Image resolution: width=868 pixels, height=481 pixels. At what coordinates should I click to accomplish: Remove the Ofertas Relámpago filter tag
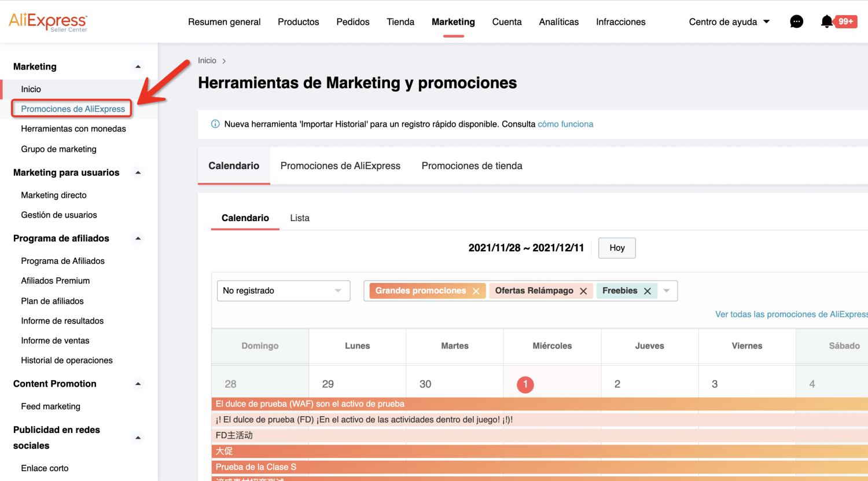click(583, 291)
